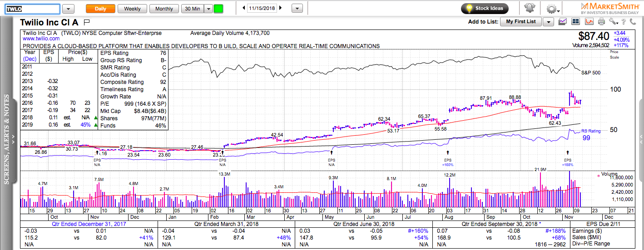Print the chart with the printer icon
The image size is (644, 250).
tap(602, 22)
